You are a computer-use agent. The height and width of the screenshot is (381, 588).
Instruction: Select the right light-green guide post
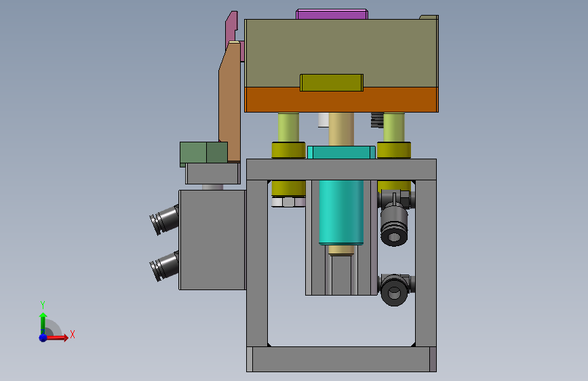(x=394, y=127)
